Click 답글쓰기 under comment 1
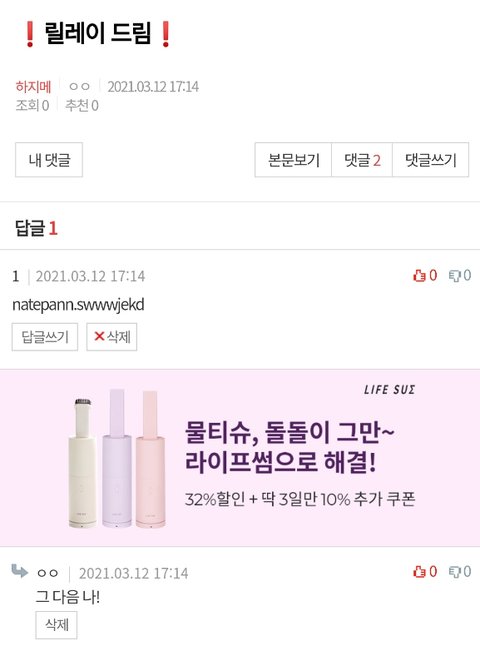 [45, 337]
